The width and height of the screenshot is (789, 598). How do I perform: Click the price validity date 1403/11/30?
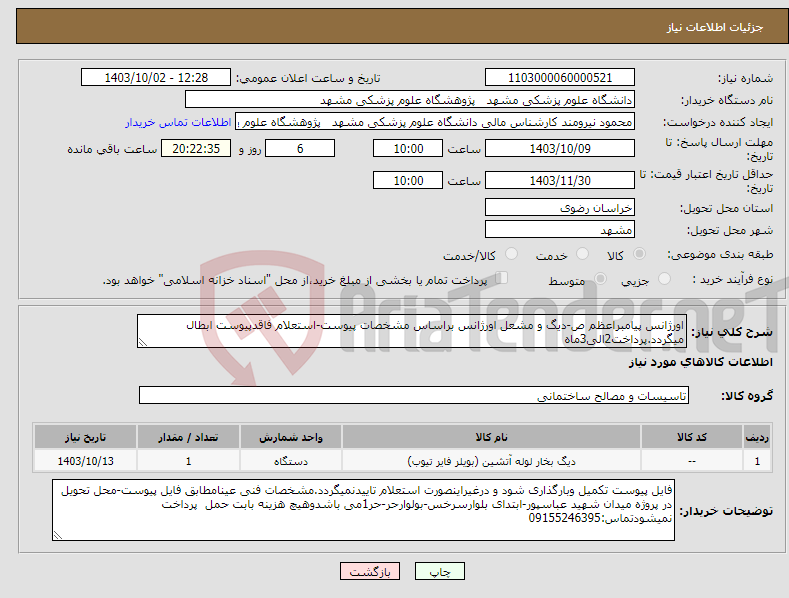[x=560, y=180]
